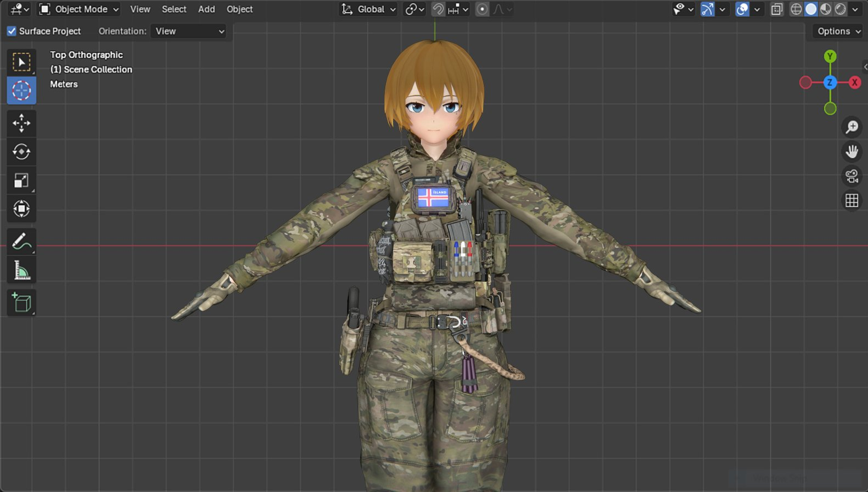
Task: Choose the Rotate tool
Action: pos(21,152)
